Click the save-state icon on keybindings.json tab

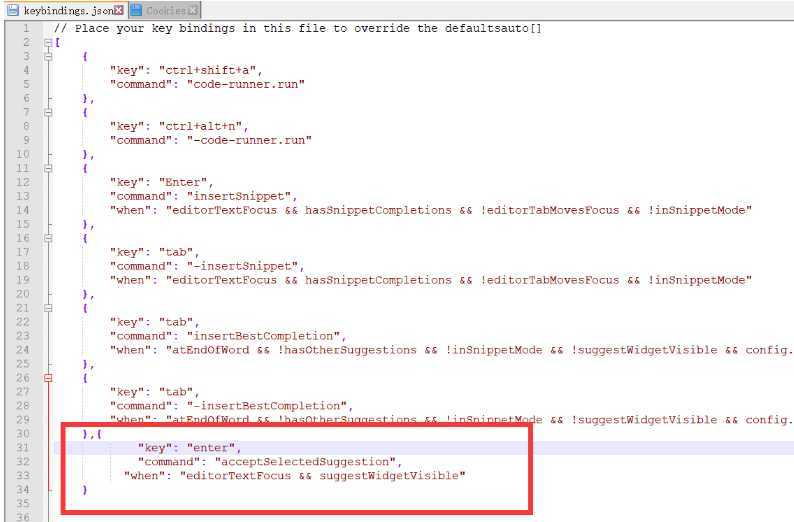13,10
